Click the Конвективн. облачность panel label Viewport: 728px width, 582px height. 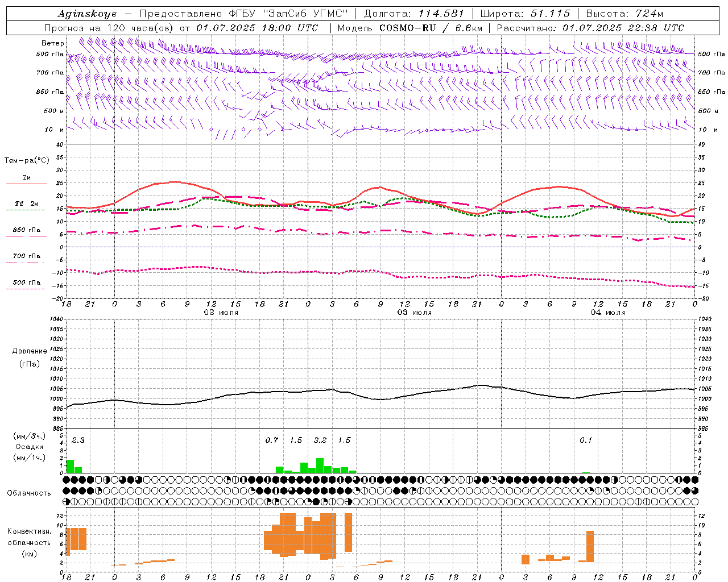click(x=29, y=542)
